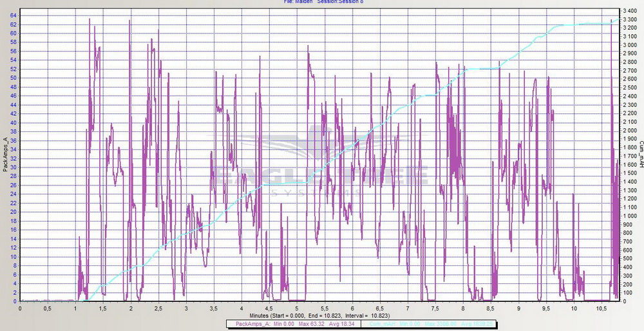The width and height of the screenshot is (644, 331).
Task: Click the Eagle Tree Systems watermark logo
Action: coord(322,174)
